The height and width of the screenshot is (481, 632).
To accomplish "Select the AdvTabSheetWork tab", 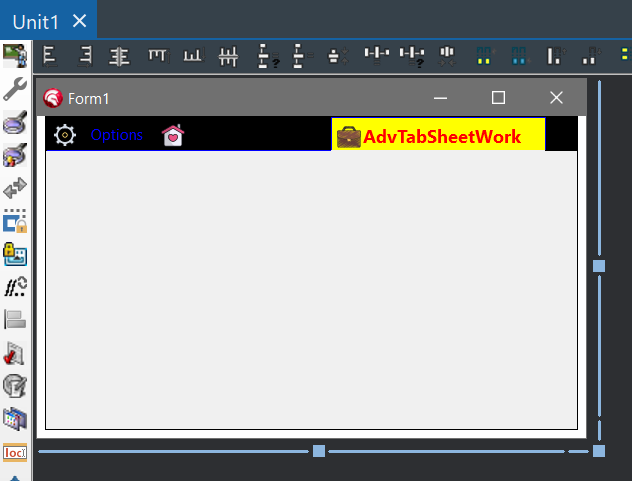I will pos(442,137).
